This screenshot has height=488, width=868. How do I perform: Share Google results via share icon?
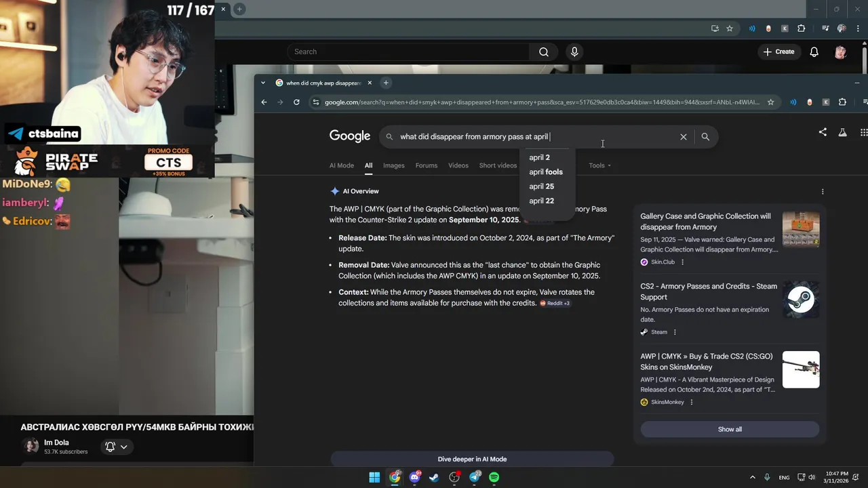coord(823,132)
